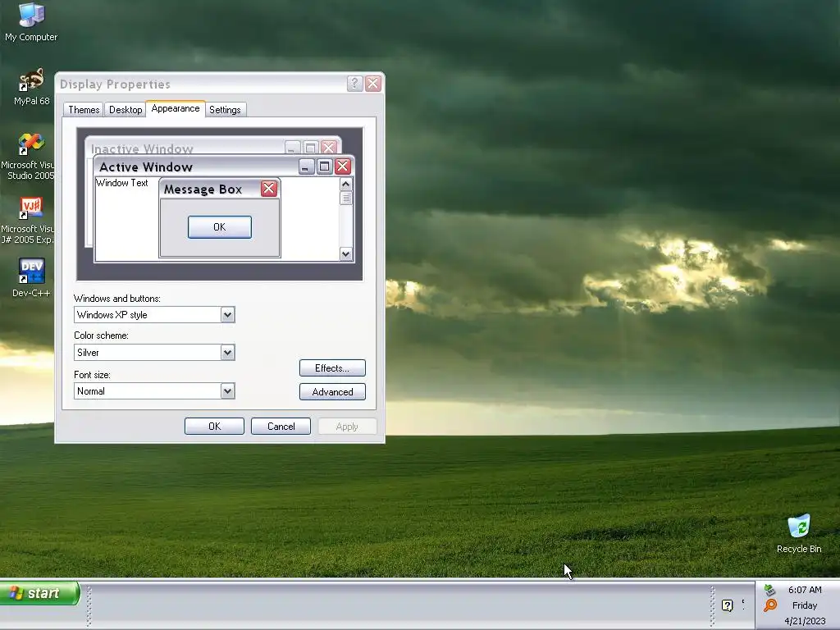Open the My Computer desktop icon

point(31,22)
